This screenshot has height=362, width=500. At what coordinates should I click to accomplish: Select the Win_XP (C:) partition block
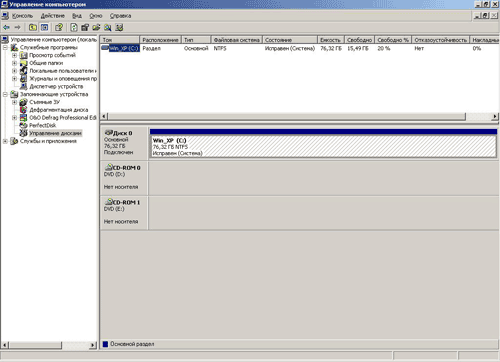(323, 146)
